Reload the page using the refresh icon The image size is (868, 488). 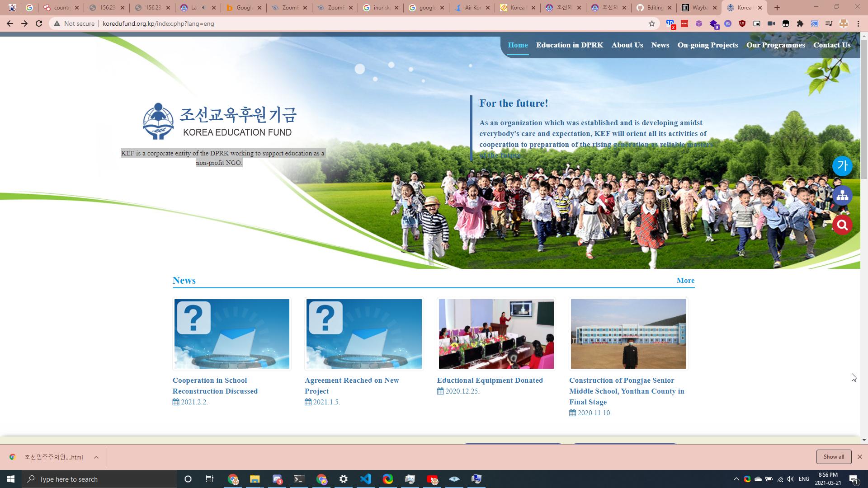[x=39, y=23]
